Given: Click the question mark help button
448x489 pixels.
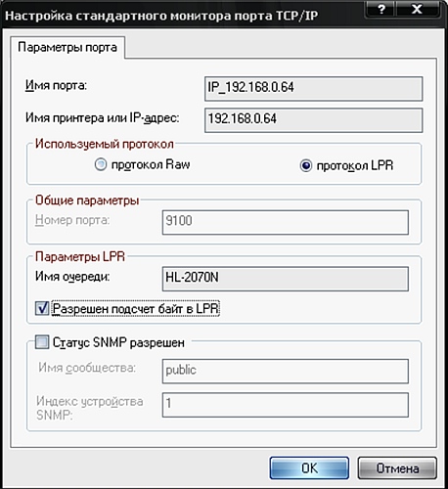Looking at the screenshot, I should point(381,9).
